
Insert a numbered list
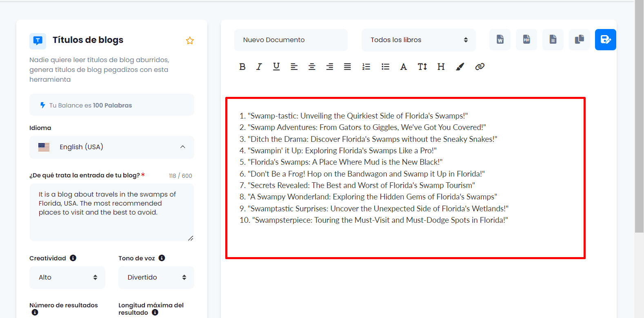[366, 67]
